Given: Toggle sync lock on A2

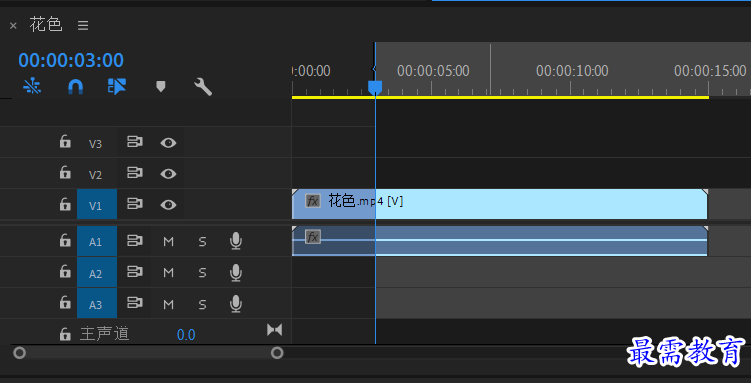Looking at the screenshot, I should pyautogui.click(x=135, y=271).
